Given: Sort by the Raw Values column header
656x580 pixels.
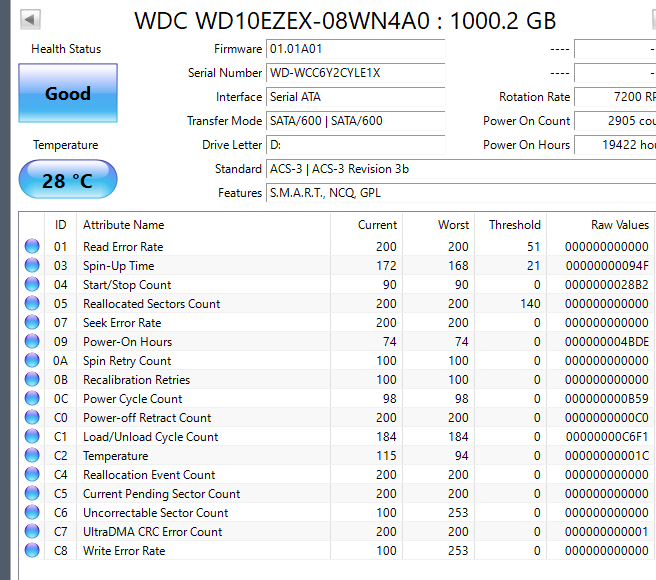Looking at the screenshot, I should pyautogui.click(x=601, y=225).
